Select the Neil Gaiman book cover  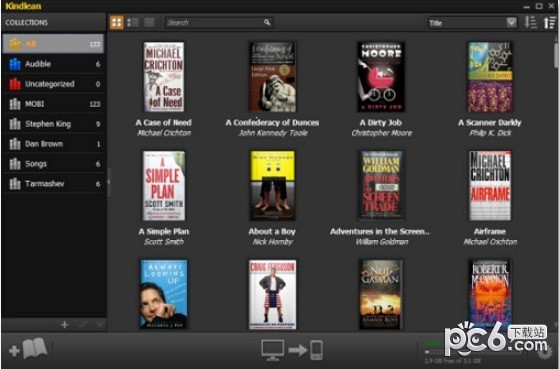pyautogui.click(x=381, y=294)
